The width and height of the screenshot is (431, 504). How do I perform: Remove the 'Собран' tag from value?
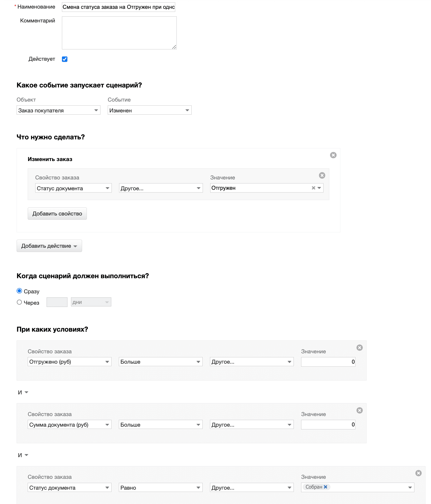pos(326,487)
